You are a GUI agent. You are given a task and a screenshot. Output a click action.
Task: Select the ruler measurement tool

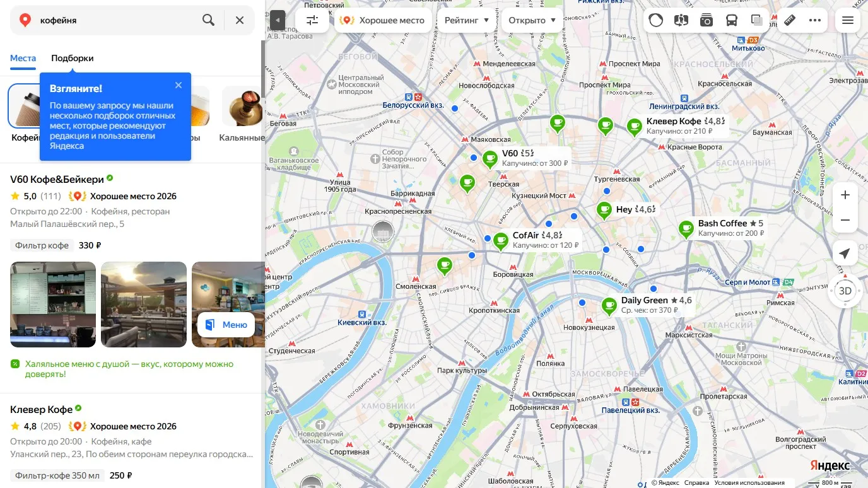point(790,20)
